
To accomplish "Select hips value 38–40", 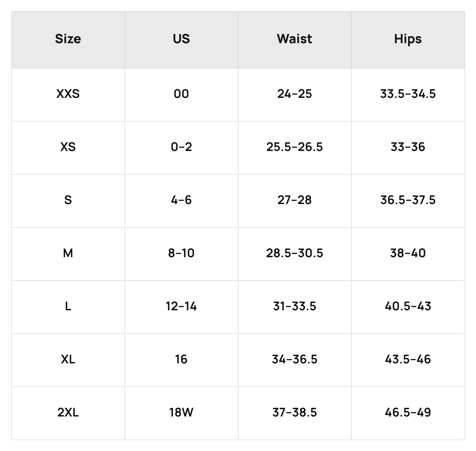I will click(408, 254).
